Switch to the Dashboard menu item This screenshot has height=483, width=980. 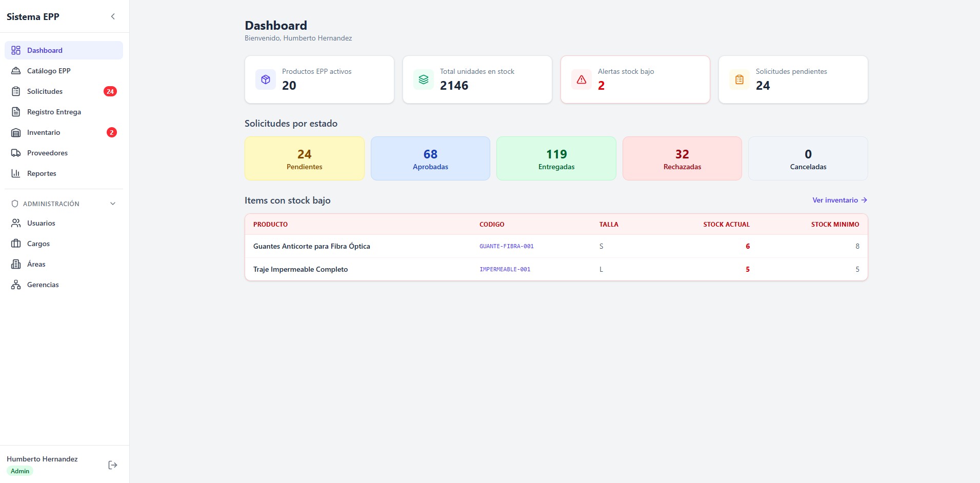tap(45, 50)
